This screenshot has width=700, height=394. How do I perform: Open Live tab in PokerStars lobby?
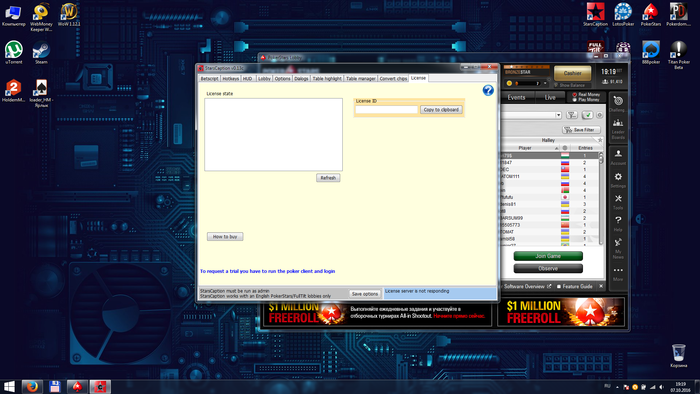550,97
